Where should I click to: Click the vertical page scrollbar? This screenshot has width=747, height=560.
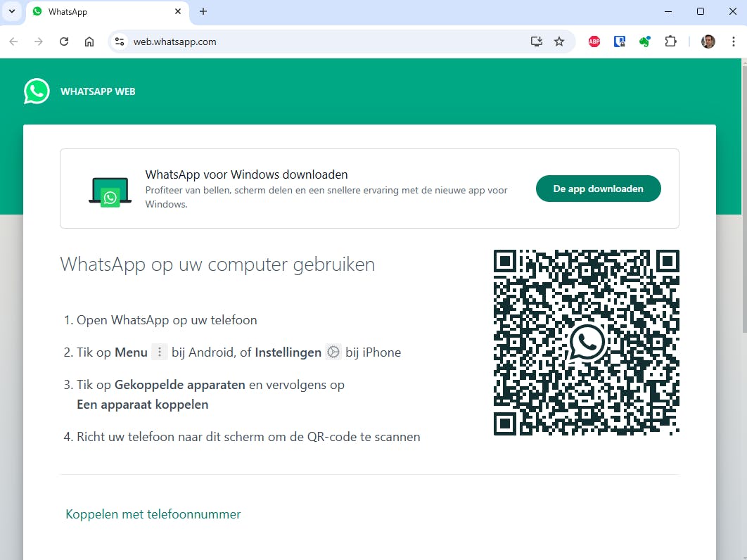click(x=743, y=201)
